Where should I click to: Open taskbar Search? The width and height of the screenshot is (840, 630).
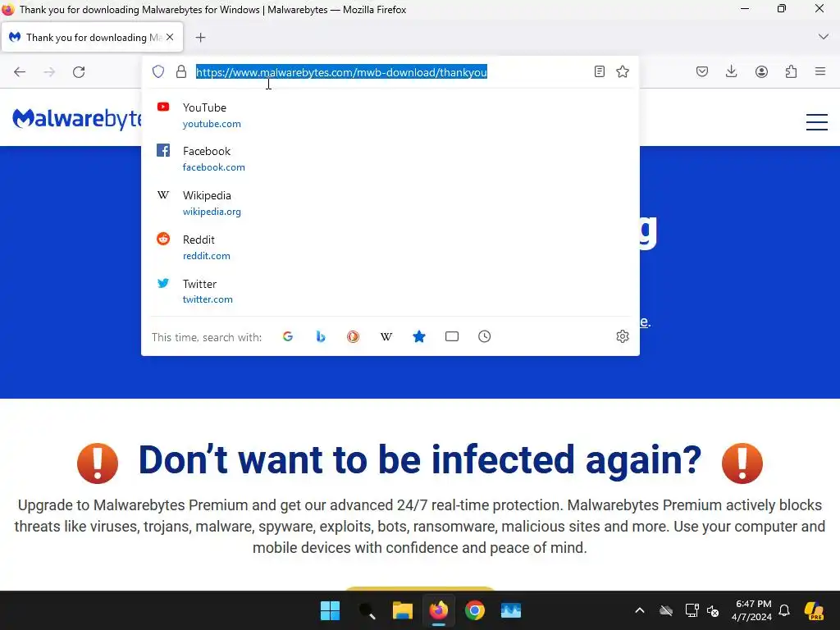pyautogui.click(x=367, y=610)
